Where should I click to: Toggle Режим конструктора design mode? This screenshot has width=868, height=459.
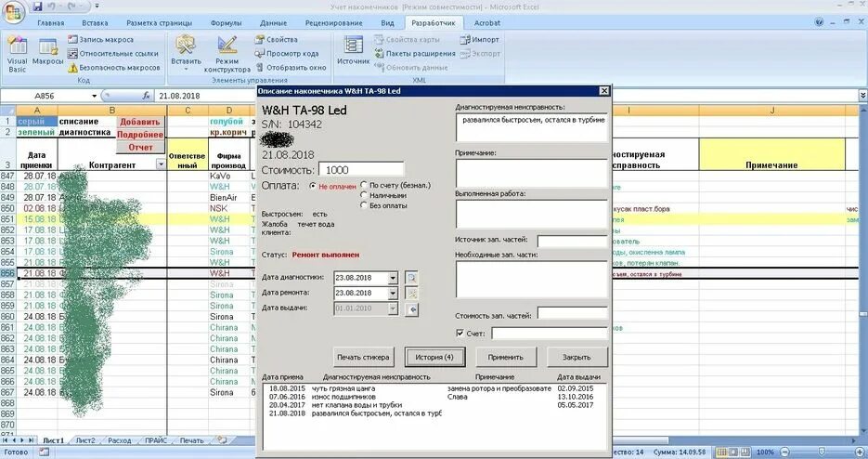pyautogui.click(x=227, y=54)
